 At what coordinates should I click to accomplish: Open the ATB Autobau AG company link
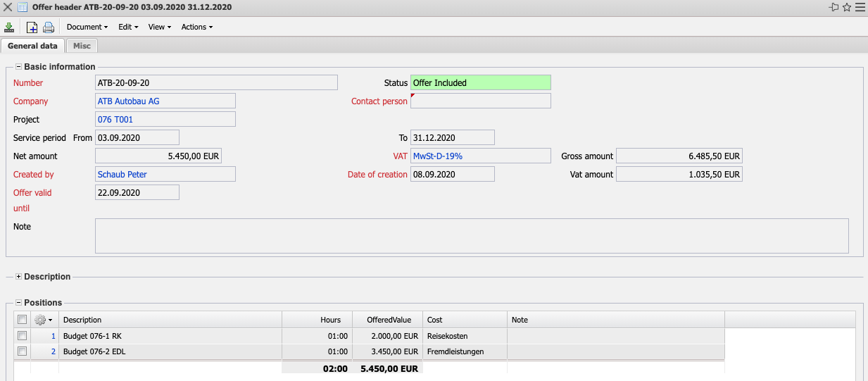(x=129, y=101)
